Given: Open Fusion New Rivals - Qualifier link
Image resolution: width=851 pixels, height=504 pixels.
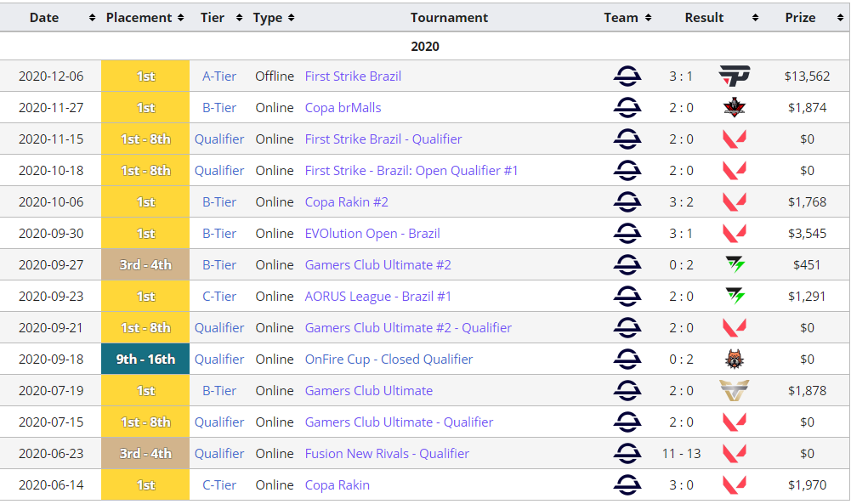Looking at the screenshot, I should click(x=387, y=454).
